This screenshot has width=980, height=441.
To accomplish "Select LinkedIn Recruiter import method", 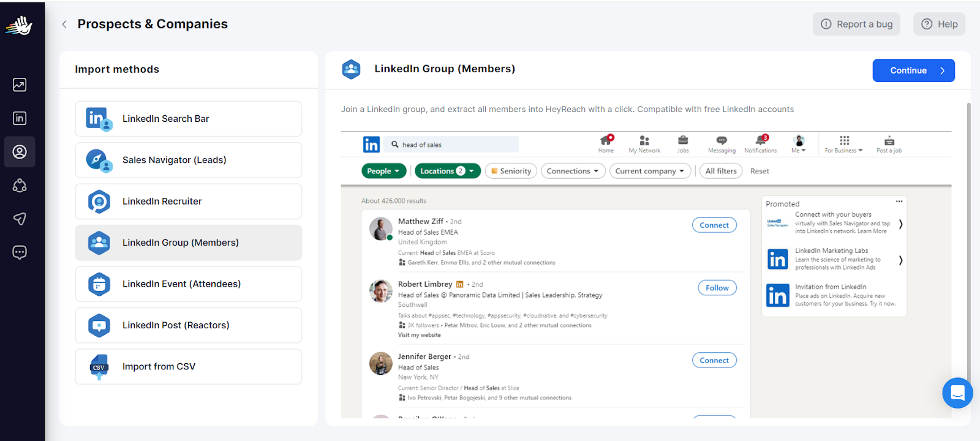I will (189, 202).
